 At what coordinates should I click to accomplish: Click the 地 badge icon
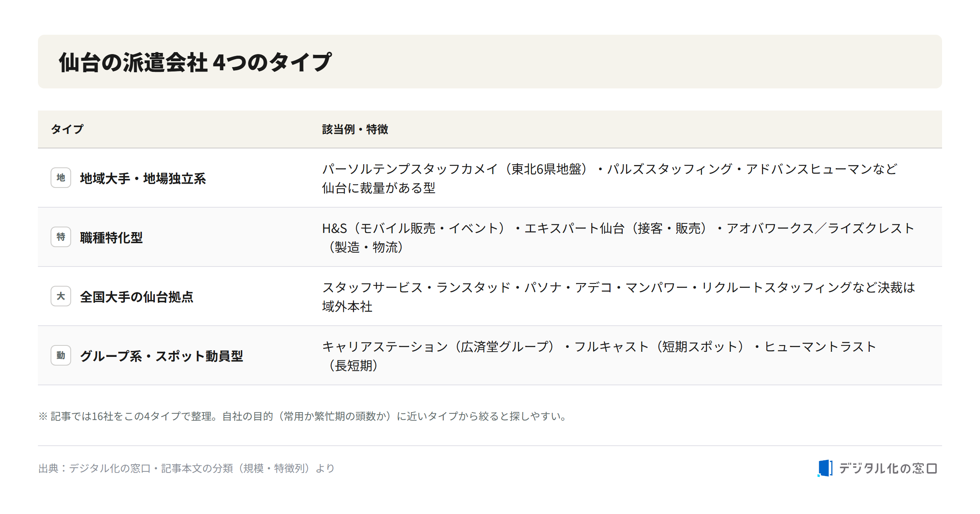[61, 178]
